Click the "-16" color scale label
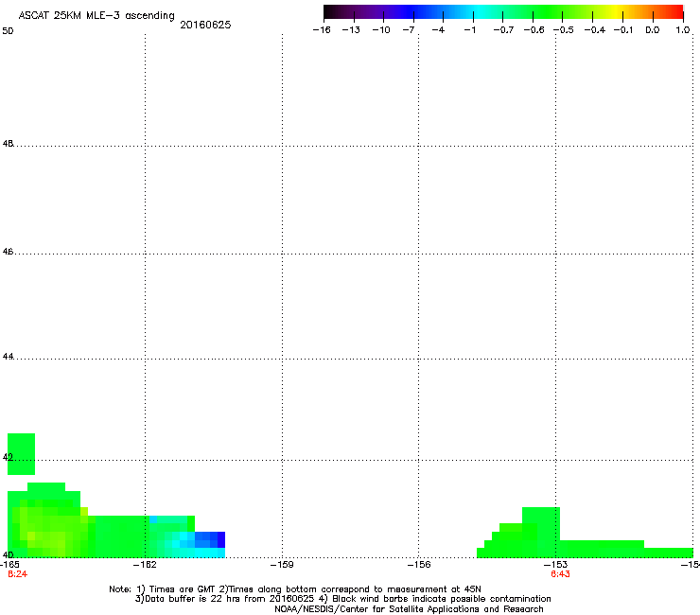The width and height of the screenshot is (700, 615). (322, 30)
